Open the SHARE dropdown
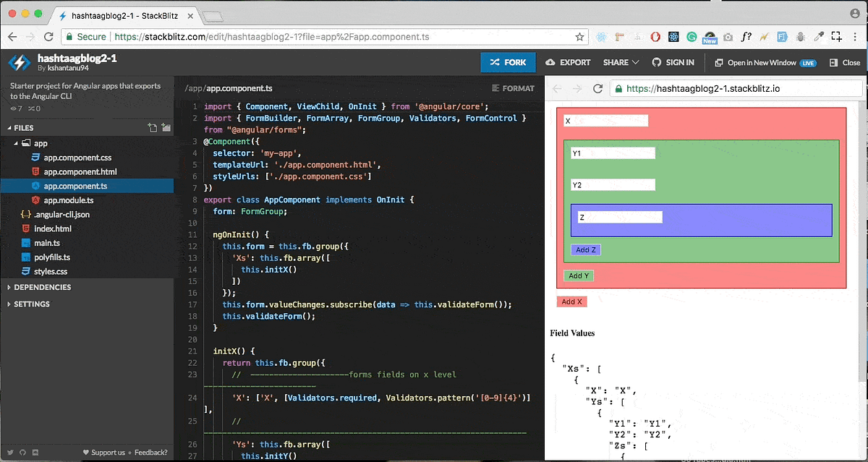868x462 pixels. 618,62
